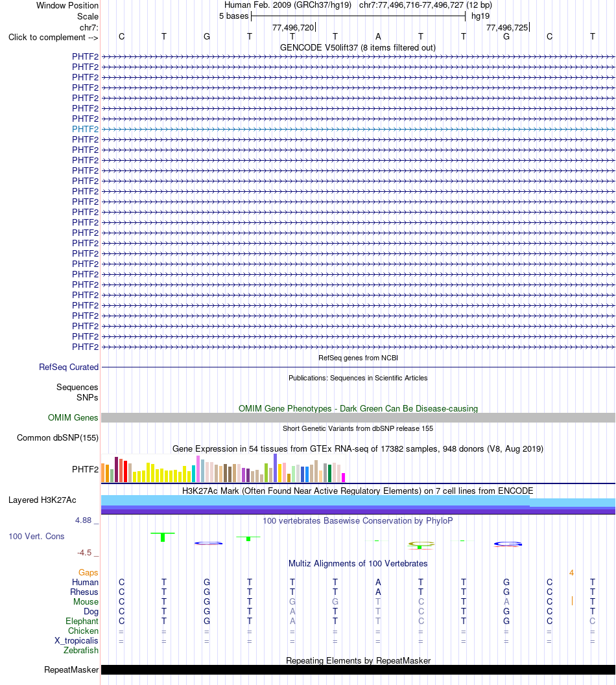
Task: Click the 'Rhesus' alignment row label
Action: (x=84, y=592)
